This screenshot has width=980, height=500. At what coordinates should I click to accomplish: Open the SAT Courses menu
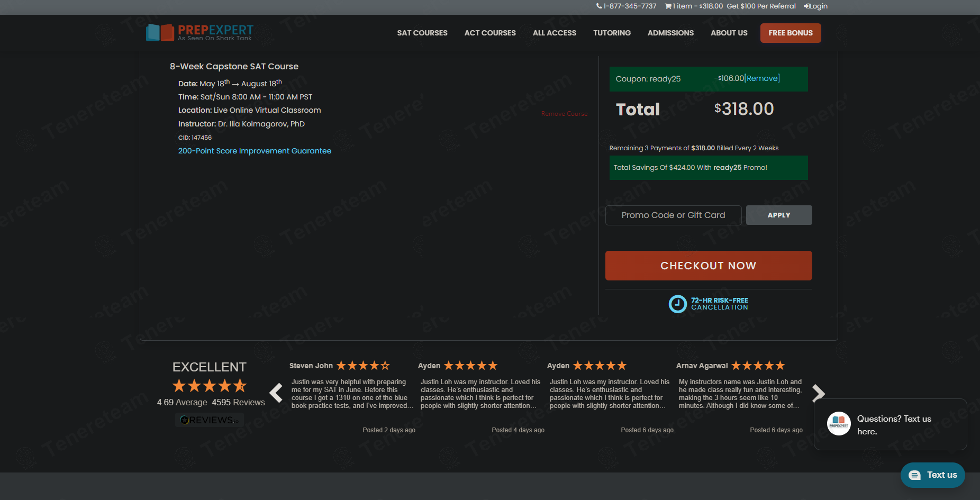[422, 33]
